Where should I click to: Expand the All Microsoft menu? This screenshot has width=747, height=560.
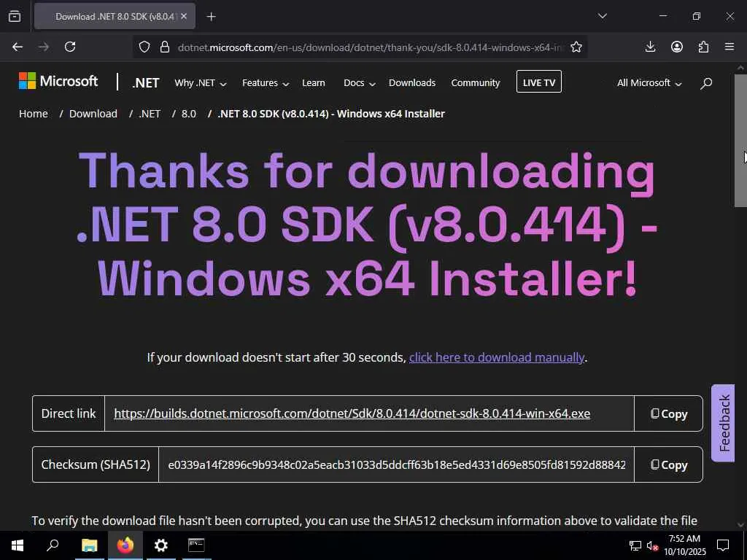[x=649, y=83]
